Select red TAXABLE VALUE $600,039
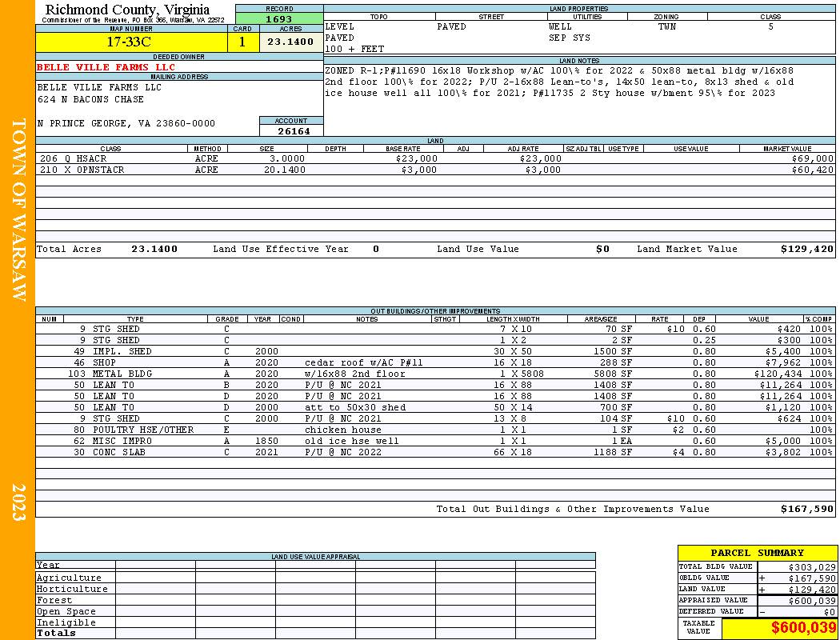Viewport: 840px width, 640px height. pyautogui.click(x=802, y=628)
